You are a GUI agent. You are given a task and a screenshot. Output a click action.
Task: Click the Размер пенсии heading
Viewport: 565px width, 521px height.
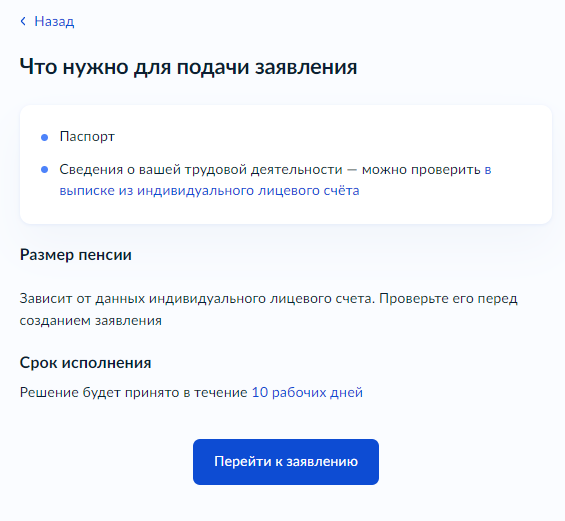pyautogui.click(x=76, y=255)
